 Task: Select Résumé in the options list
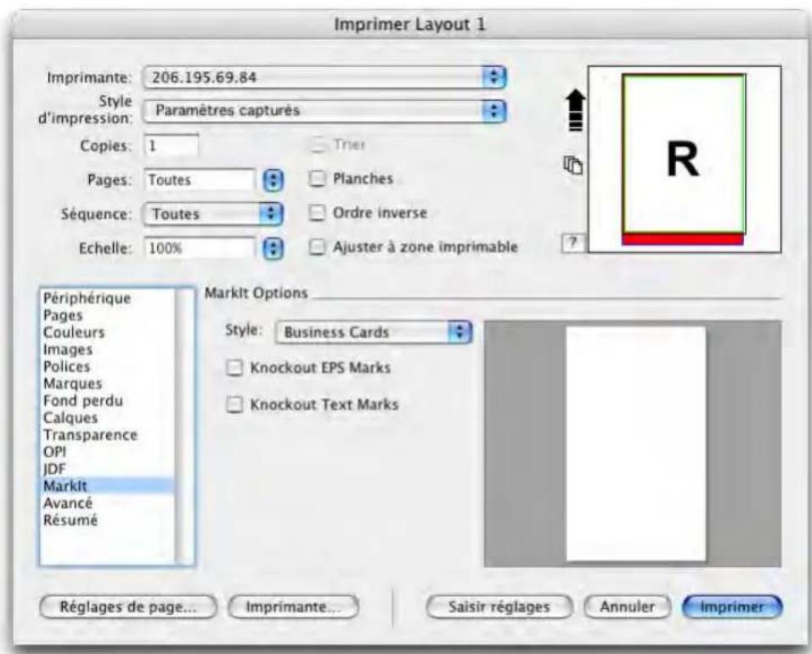pyautogui.click(x=108, y=521)
